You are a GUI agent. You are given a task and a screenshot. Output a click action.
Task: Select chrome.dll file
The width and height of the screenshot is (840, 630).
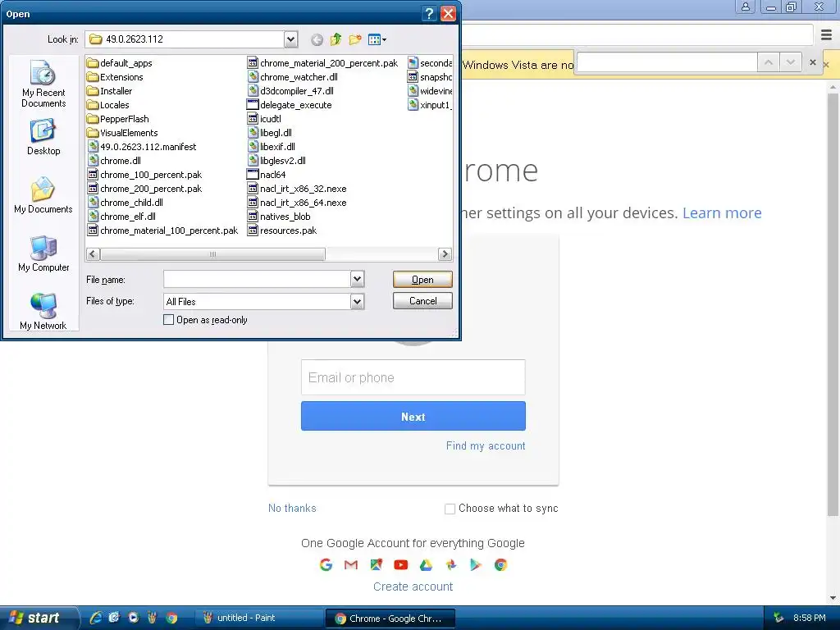click(x=113, y=161)
